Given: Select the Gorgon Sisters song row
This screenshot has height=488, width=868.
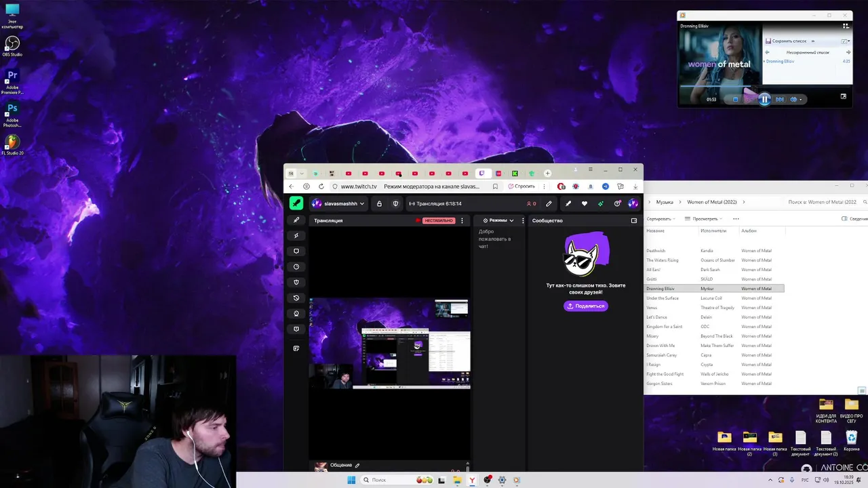Looking at the screenshot, I should pos(714,384).
